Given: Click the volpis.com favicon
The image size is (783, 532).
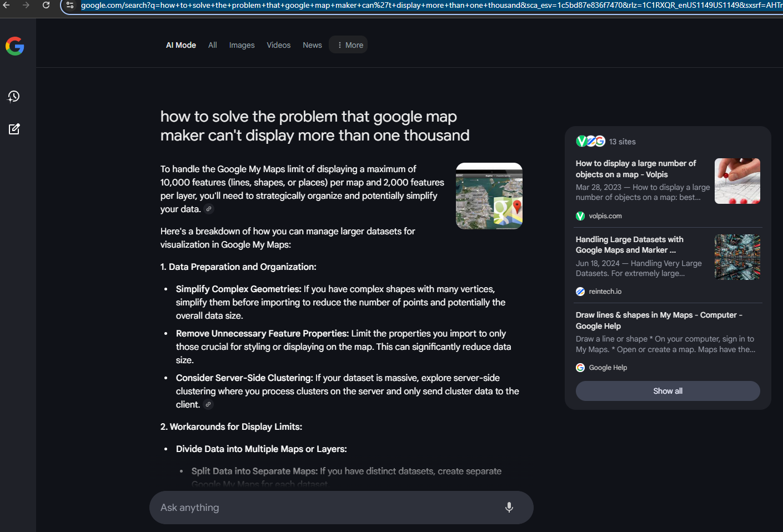Looking at the screenshot, I should point(580,216).
